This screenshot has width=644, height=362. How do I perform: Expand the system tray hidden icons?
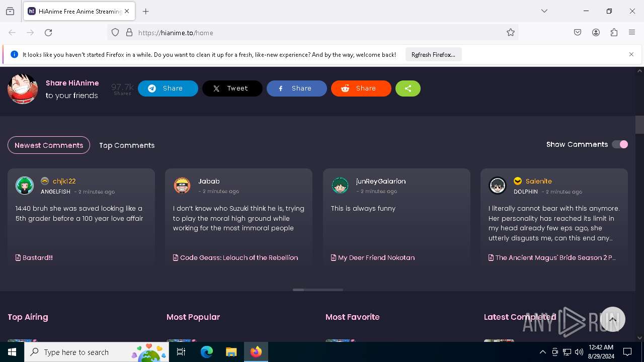pos(542,352)
